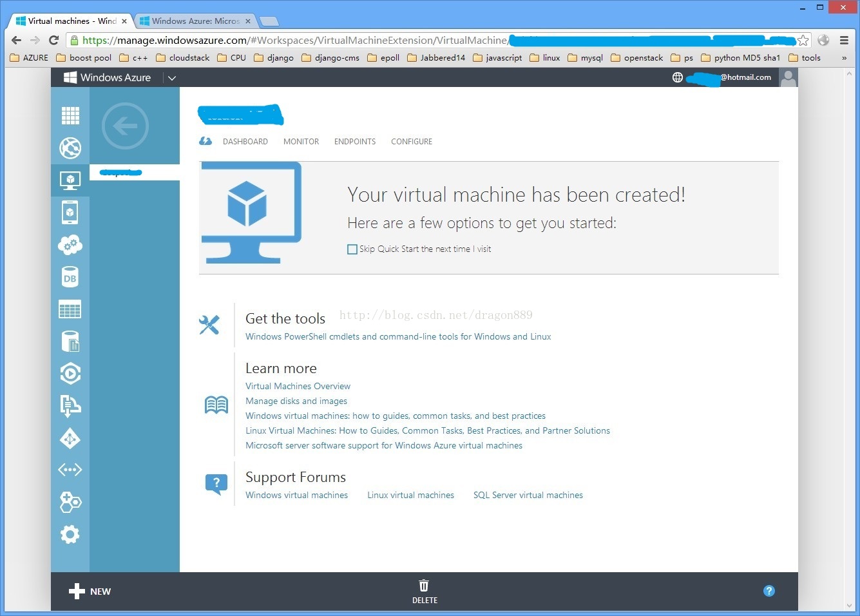Viewport: 860px width, 616px height.
Task: Open new browser tab button
Action: point(269,21)
